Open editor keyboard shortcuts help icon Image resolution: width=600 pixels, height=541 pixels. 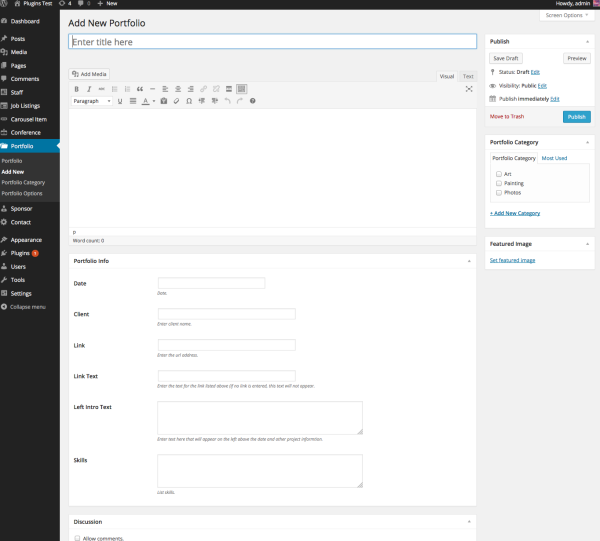pyautogui.click(x=253, y=101)
